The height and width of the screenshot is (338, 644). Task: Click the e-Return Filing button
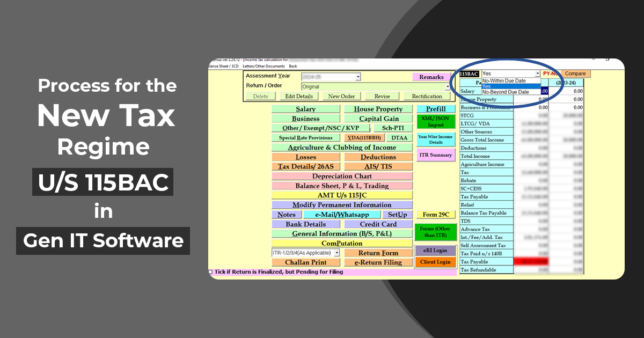coord(378,262)
